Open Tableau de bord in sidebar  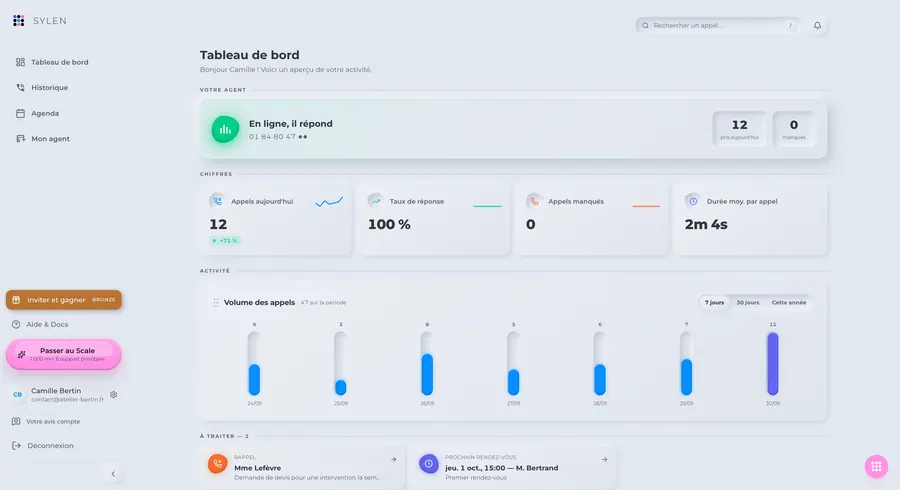(x=53, y=62)
